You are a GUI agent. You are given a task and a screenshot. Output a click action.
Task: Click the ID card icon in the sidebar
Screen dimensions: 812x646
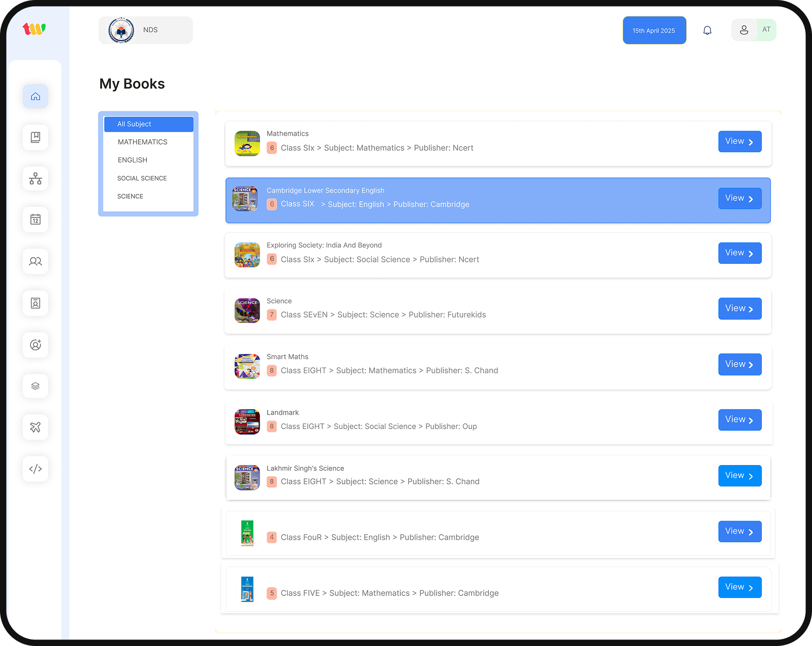click(35, 303)
